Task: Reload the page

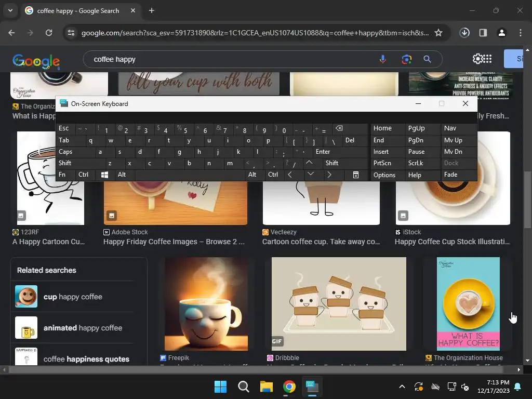Action: coord(49,33)
